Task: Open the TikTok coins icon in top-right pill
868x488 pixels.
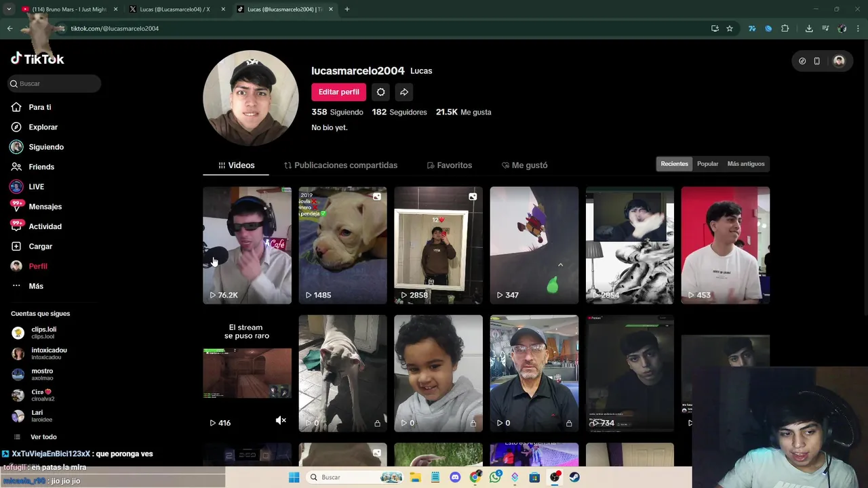Action: (x=802, y=61)
